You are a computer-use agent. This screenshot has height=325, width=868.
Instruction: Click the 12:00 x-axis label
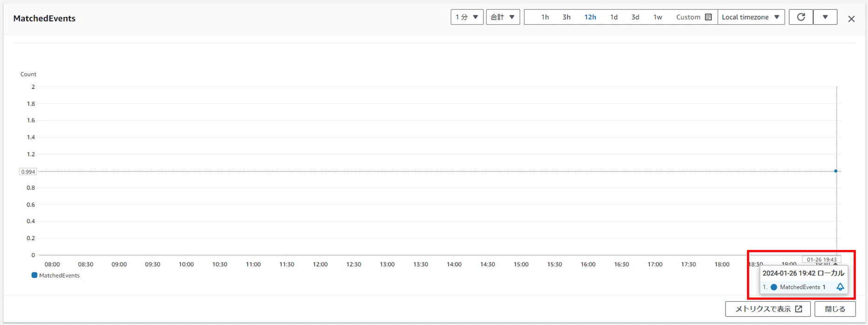[x=320, y=264]
